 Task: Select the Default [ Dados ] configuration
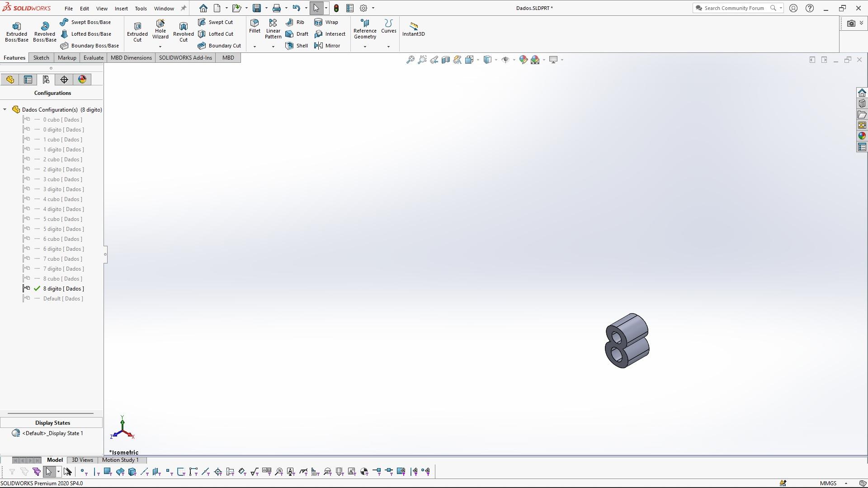63,299
